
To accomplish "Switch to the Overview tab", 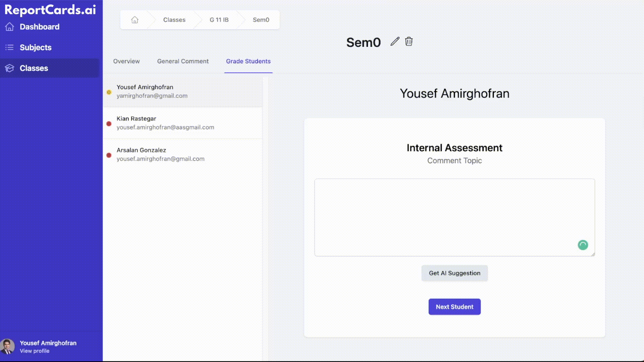I will (126, 61).
